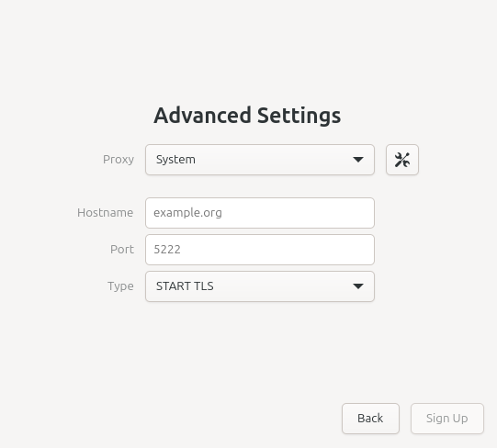497x448 pixels.
Task: Click the Advanced Settings heading
Action: (x=247, y=116)
